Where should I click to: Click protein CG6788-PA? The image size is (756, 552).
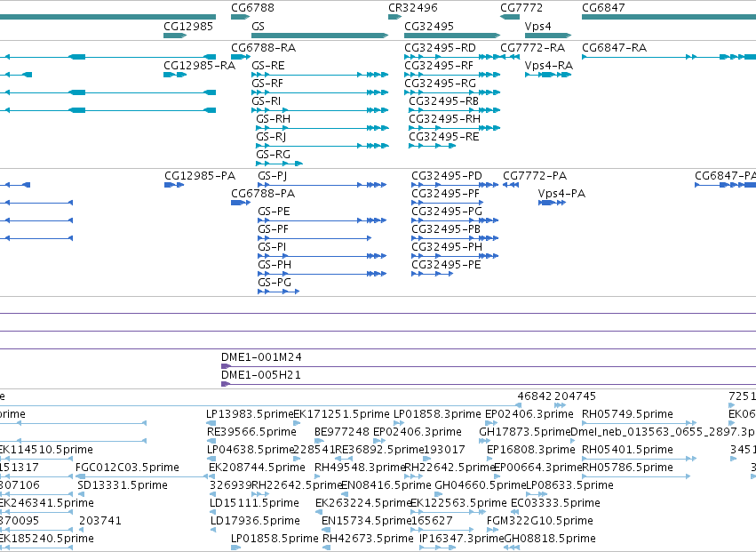point(241,203)
